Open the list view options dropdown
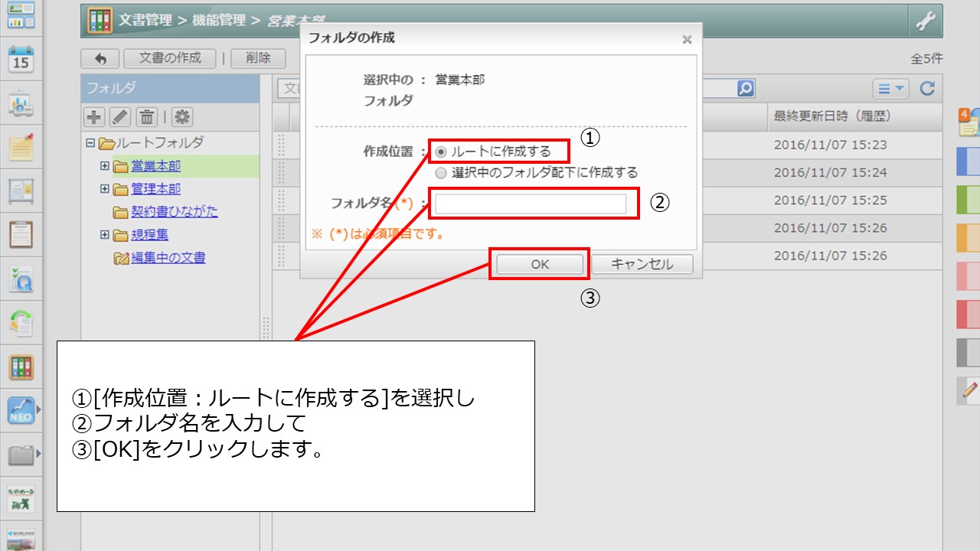980x551 pixels. [890, 89]
